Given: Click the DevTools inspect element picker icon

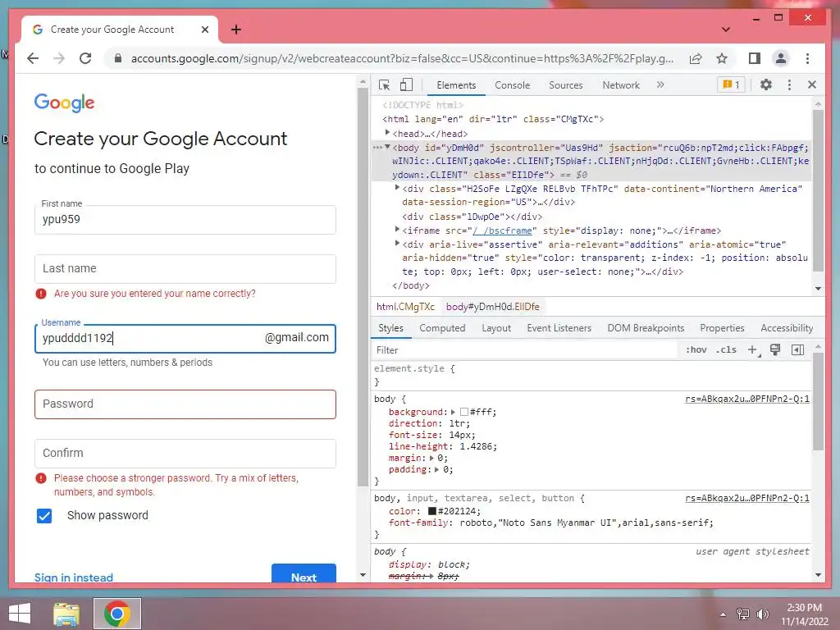Looking at the screenshot, I should (x=384, y=84).
